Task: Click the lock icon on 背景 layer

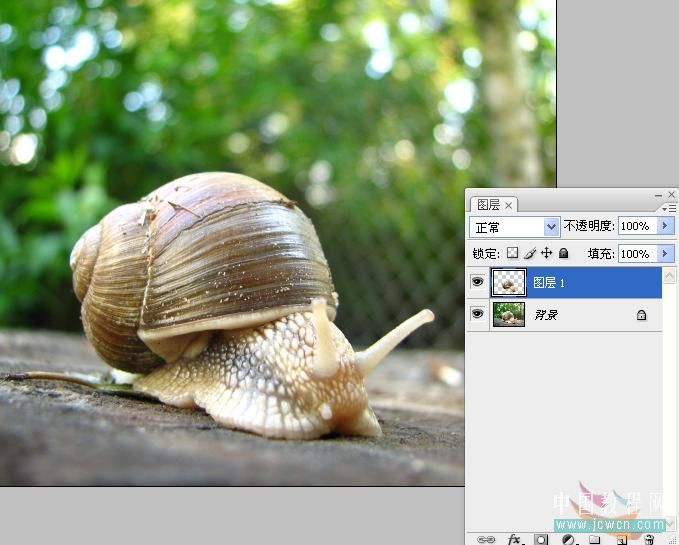Action: coord(641,315)
